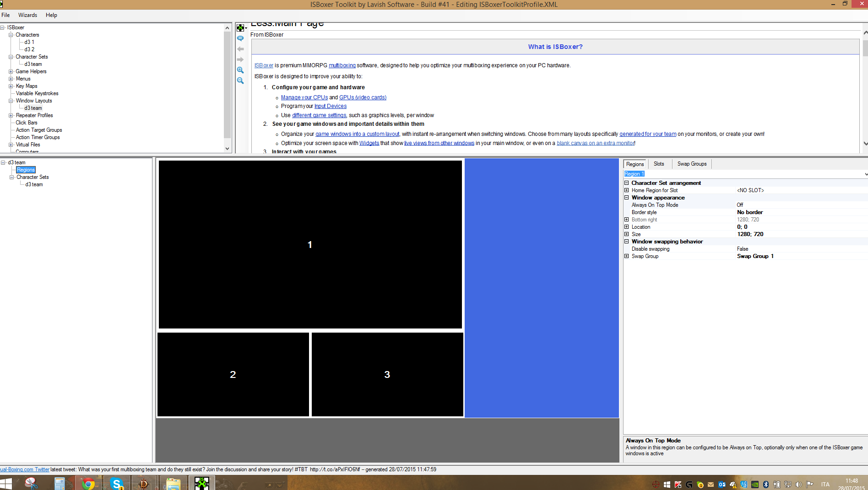868x490 pixels.
Task: Click the network tray icon
Action: (x=788, y=485)
